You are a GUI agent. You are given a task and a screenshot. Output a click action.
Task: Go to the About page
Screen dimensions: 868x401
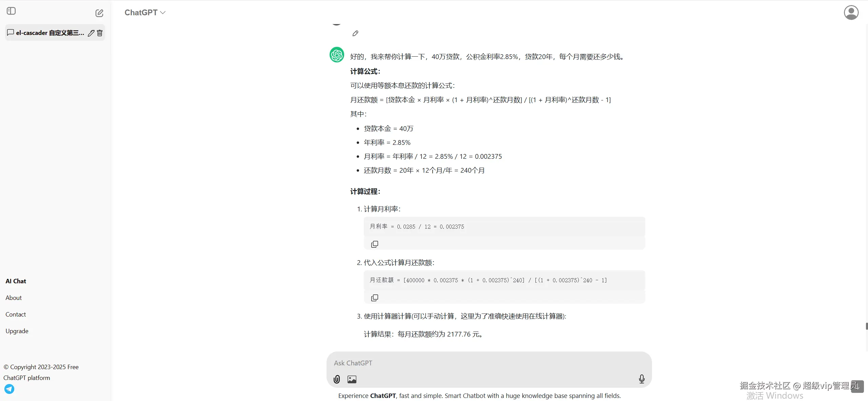point(14,298)
